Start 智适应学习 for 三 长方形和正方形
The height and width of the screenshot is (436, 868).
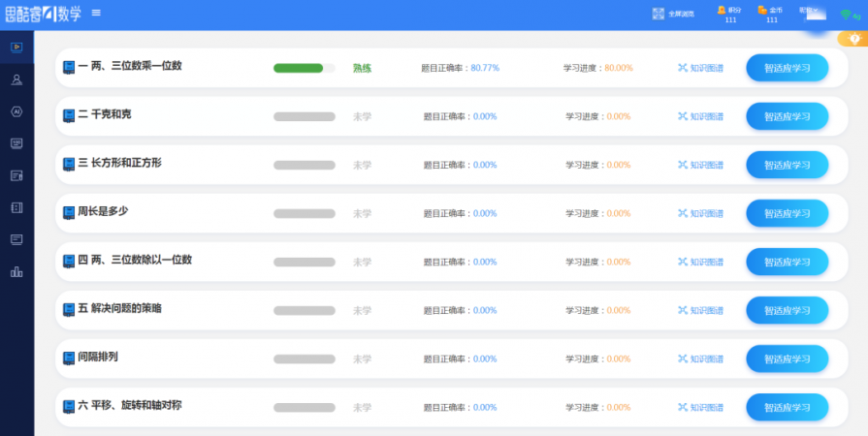pyautogui.click(x=787, y=165)
